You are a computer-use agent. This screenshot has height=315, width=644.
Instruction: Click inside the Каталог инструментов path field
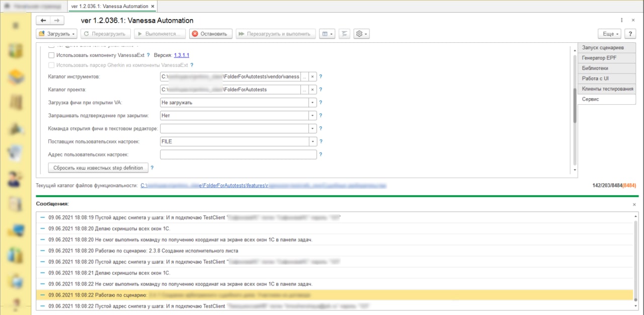point(230,77)
